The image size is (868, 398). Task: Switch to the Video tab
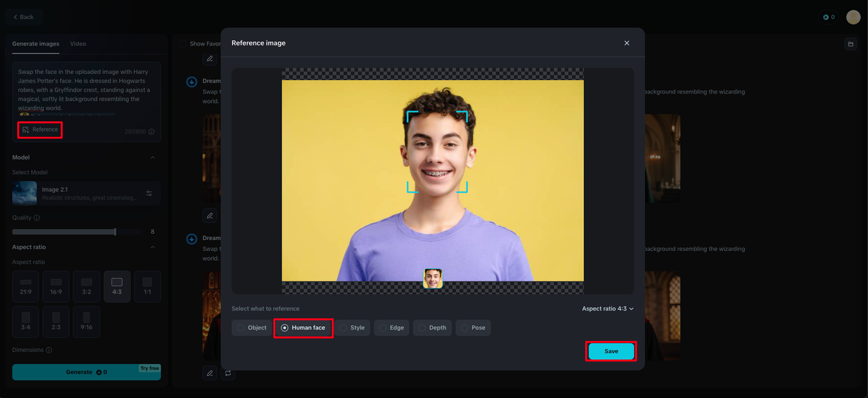pyautogui.click(x=78, y=43)
